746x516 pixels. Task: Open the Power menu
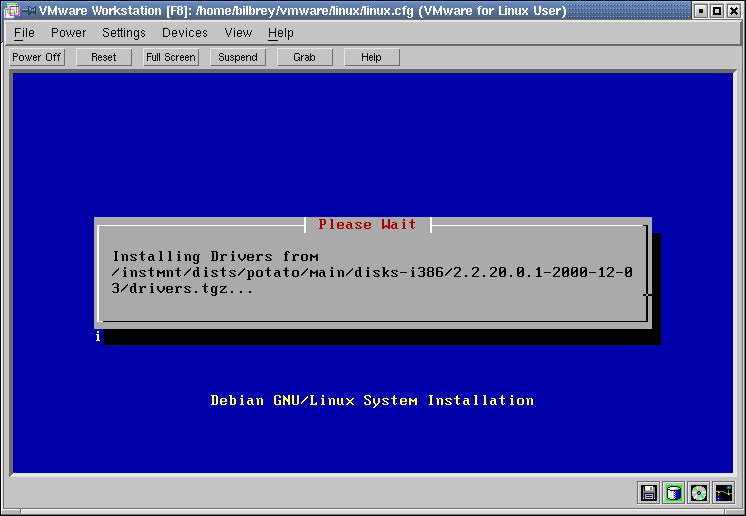pos(68,33)
